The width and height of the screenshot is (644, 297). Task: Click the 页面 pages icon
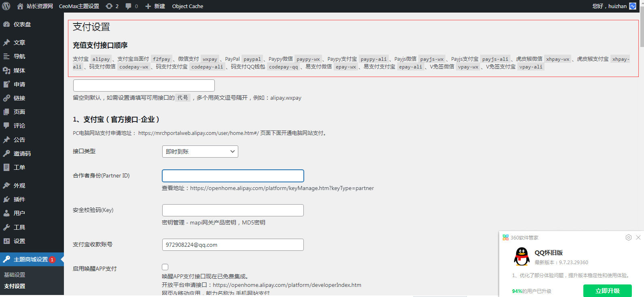tap(6, 112)
